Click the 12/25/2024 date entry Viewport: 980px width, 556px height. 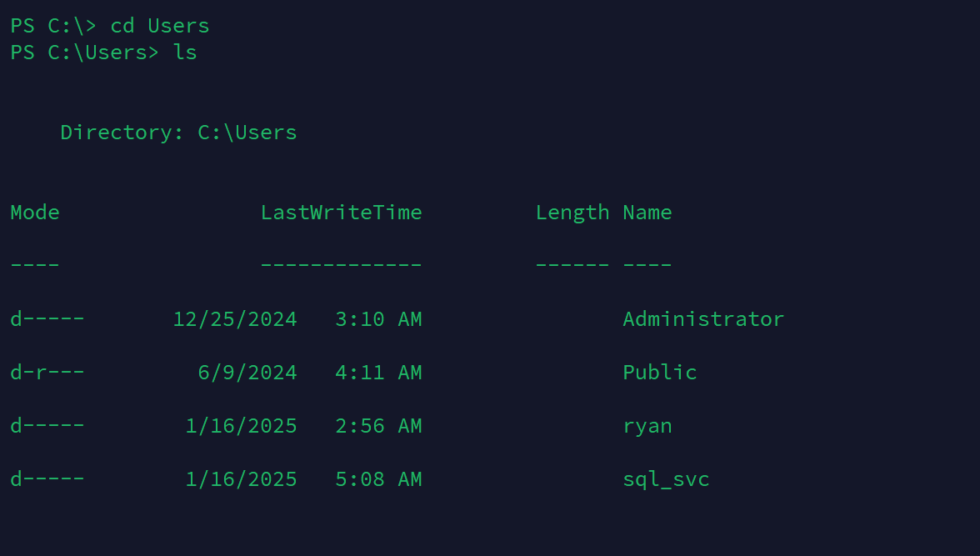pos(235,319)
